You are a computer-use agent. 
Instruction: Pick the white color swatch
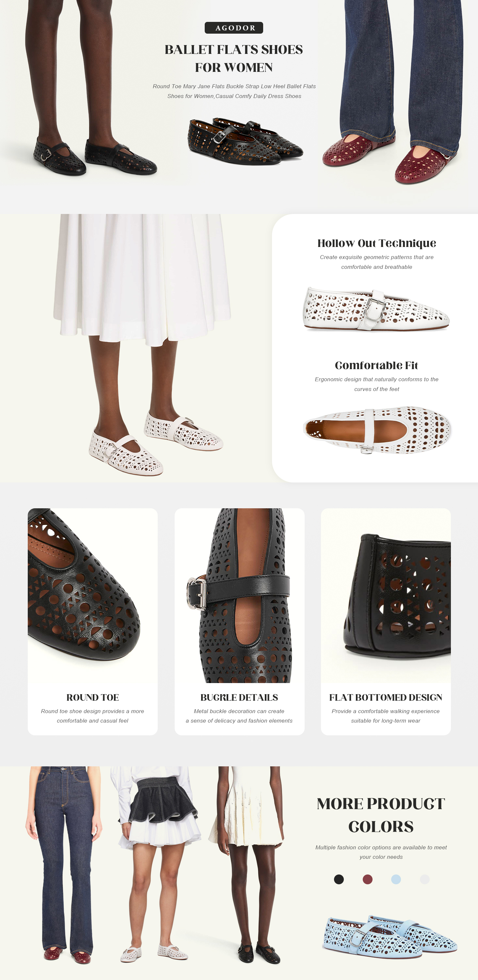pos(424,879)
